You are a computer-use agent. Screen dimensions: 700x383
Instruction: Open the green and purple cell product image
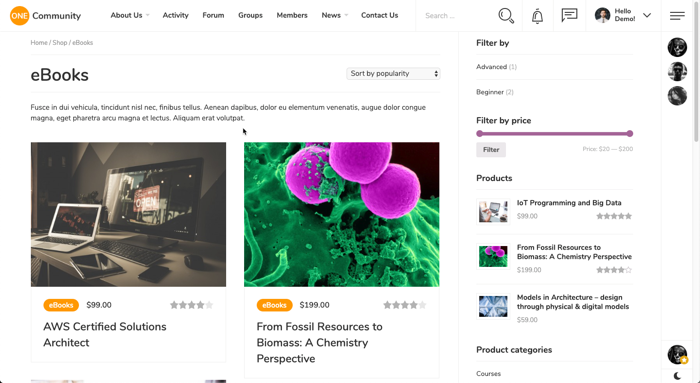(x=342, y=214)
